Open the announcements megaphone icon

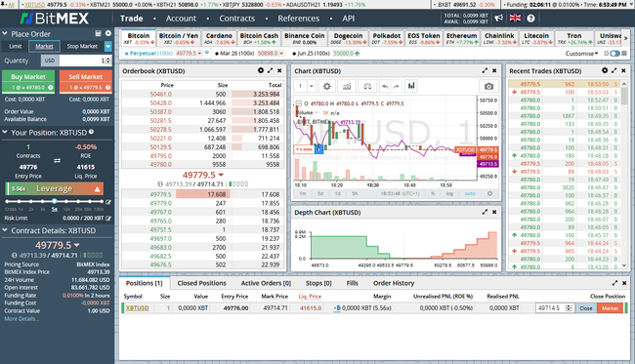pos(499,18)
